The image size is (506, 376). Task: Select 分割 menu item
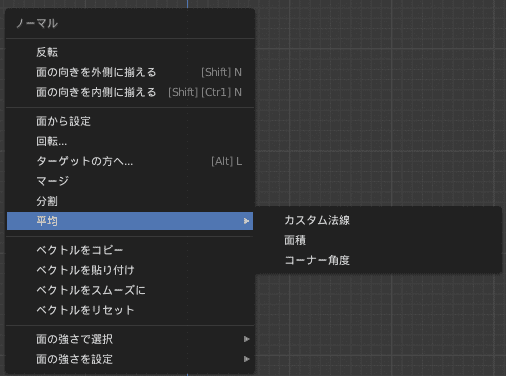coord(130,201)
